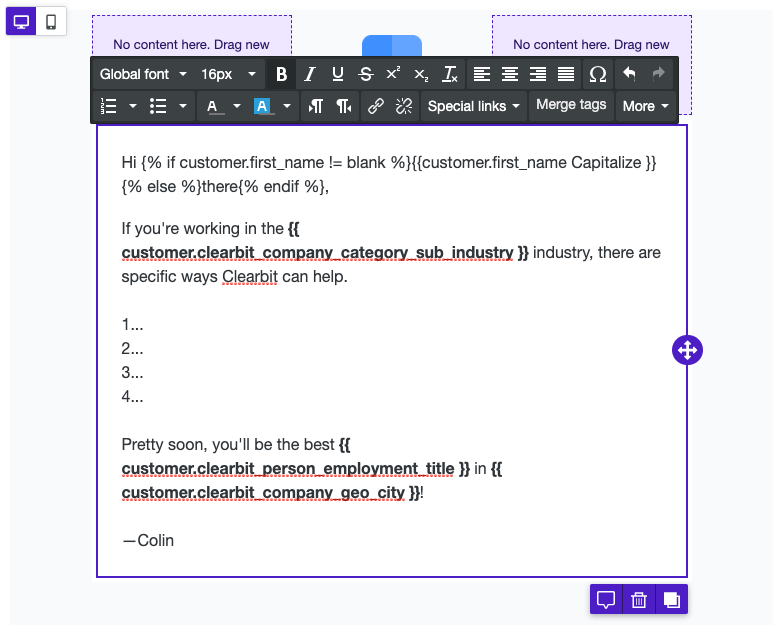Insert a bulleted list

click(x=158, y=106)
